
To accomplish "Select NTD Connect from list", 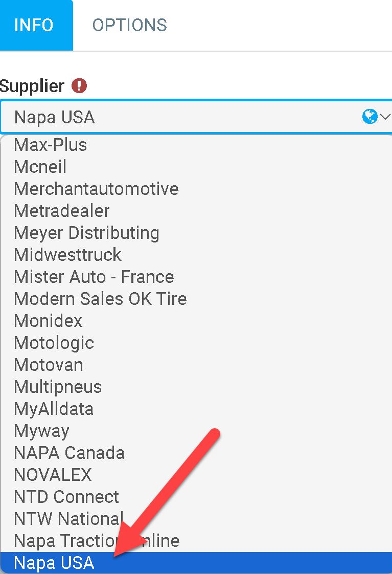I will [x=66, y=497].
